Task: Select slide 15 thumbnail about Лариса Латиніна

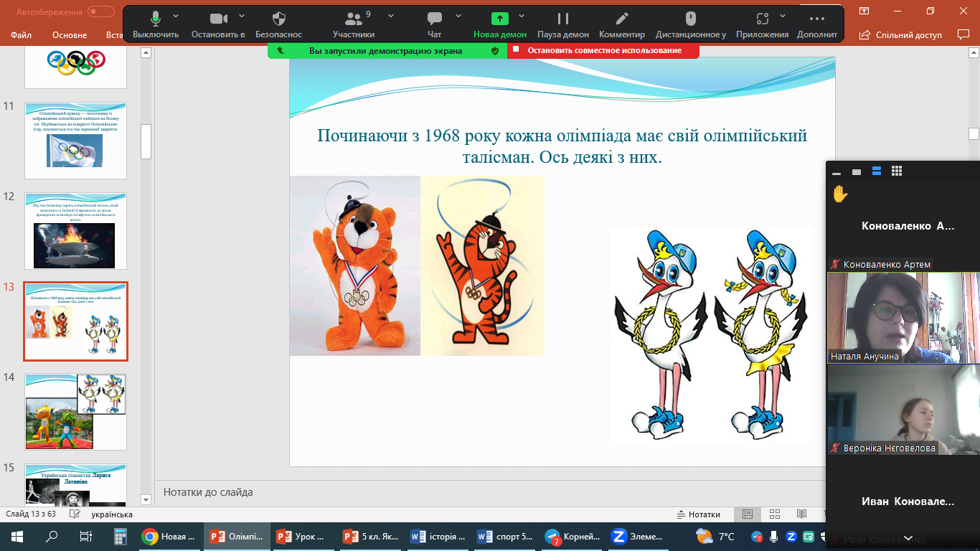Action: coord(75,484)
